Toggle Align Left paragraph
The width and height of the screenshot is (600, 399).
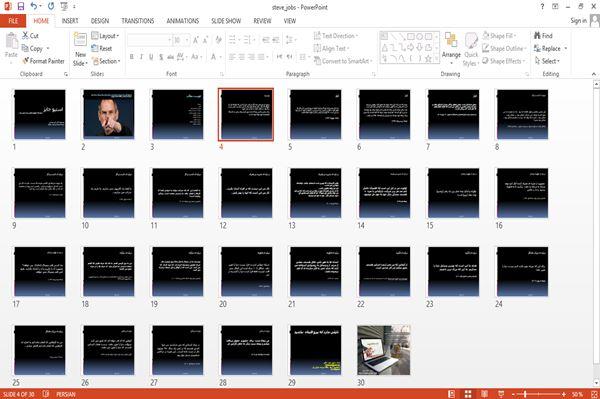(x=232, y=57)
